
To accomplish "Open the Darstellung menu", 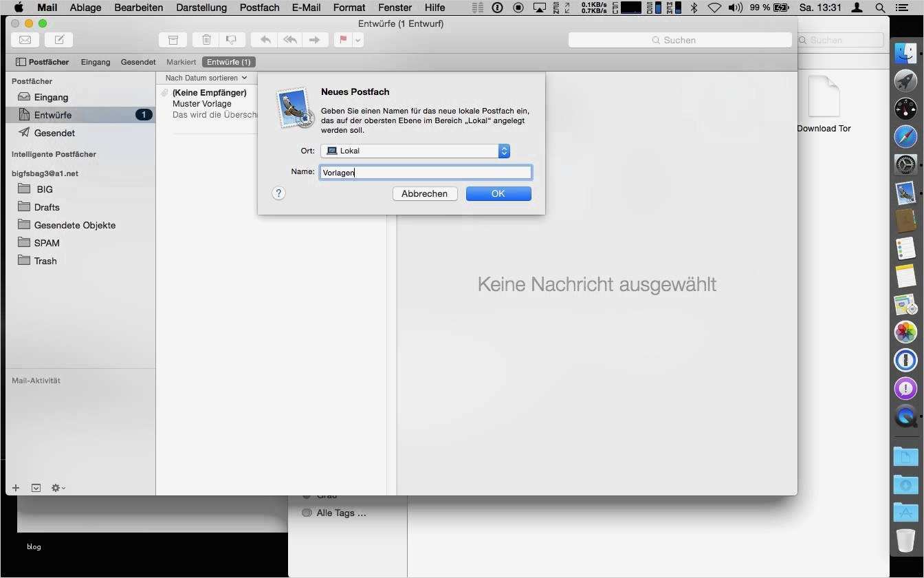I will coord(201,8).
